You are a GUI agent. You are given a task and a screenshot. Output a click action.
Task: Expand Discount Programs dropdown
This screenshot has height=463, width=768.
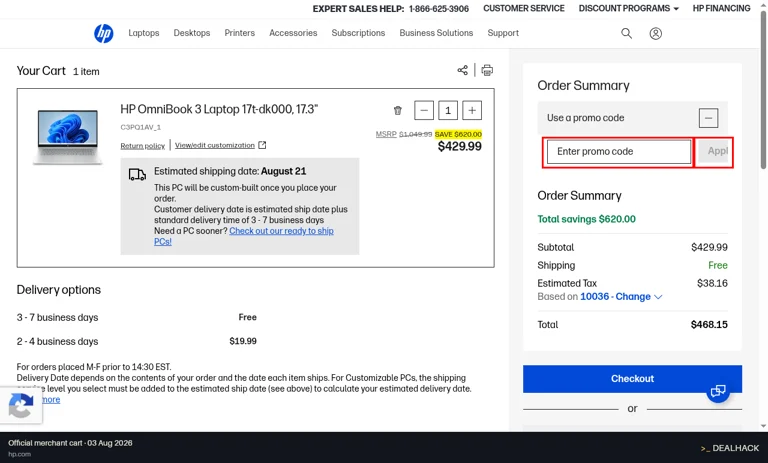click(628, 8)
